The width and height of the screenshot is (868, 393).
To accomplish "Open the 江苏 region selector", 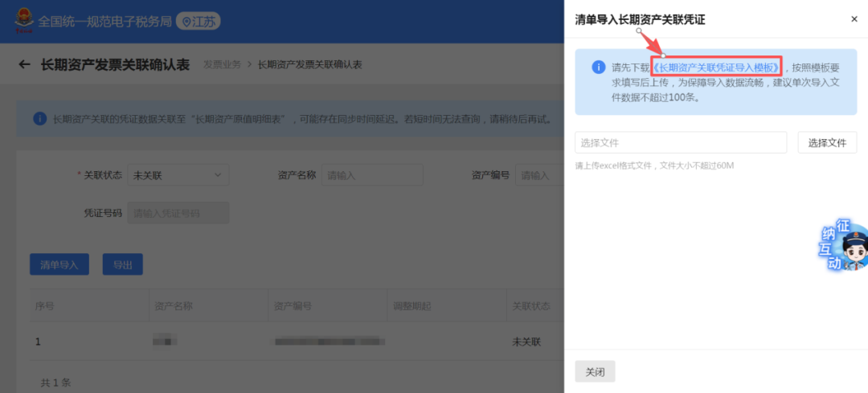I will (x=199, y=22).
